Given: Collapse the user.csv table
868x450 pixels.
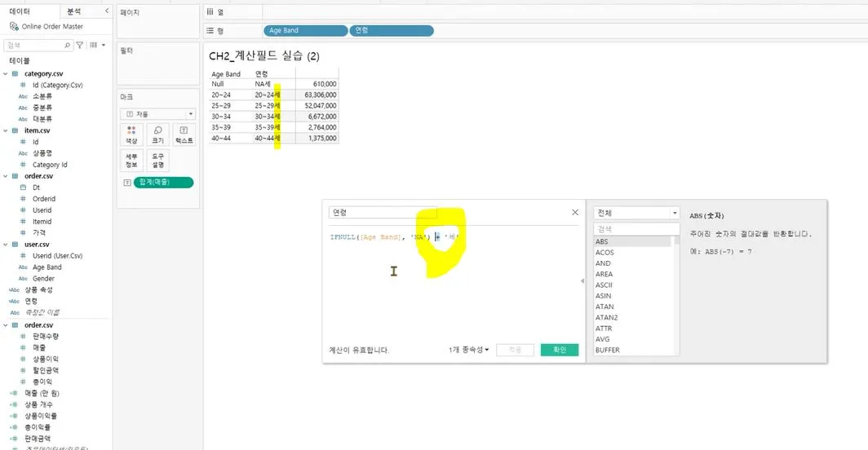Looking at the screenshot, I should [x=6, y=244].
